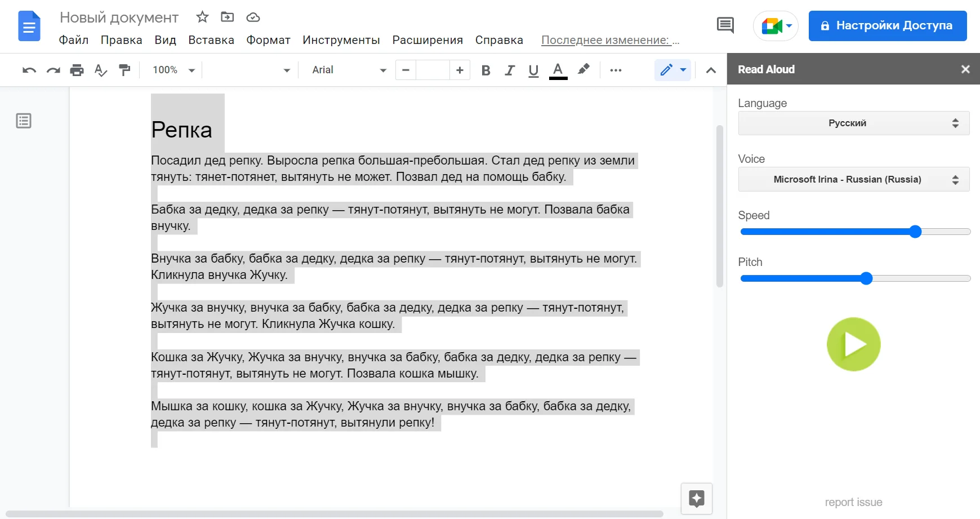Click the spell check icon

[x=100, y=70]
